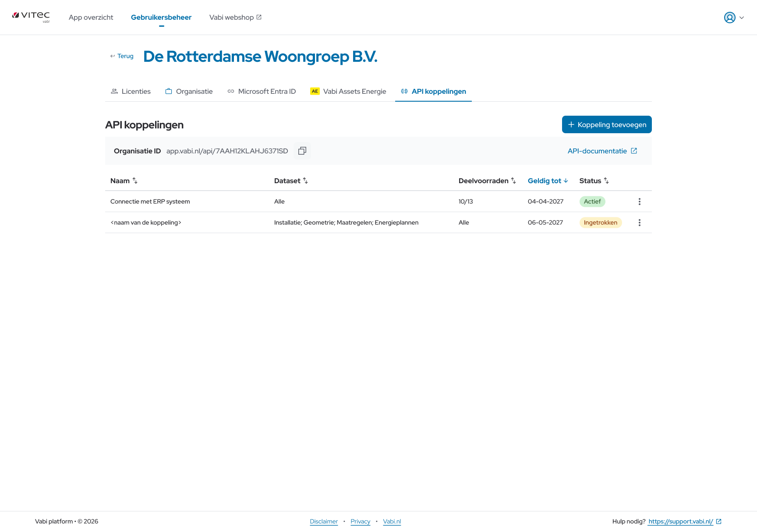757x532 pixels.
Task: Open the Vabi webshop external link
Action: [x=235, y=17]
